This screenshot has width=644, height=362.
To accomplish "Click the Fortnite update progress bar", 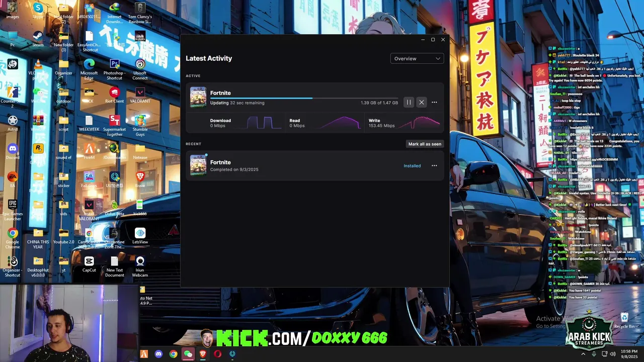I will point(304,98).
